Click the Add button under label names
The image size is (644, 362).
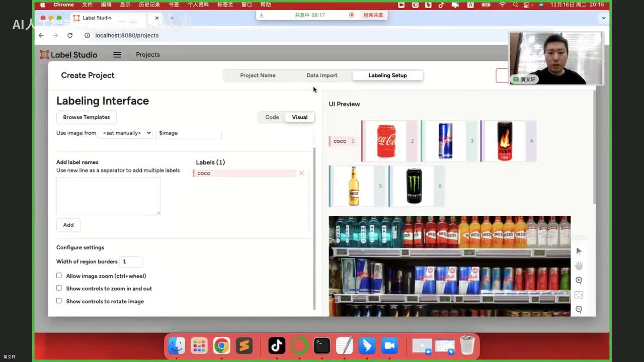point(68,225)
